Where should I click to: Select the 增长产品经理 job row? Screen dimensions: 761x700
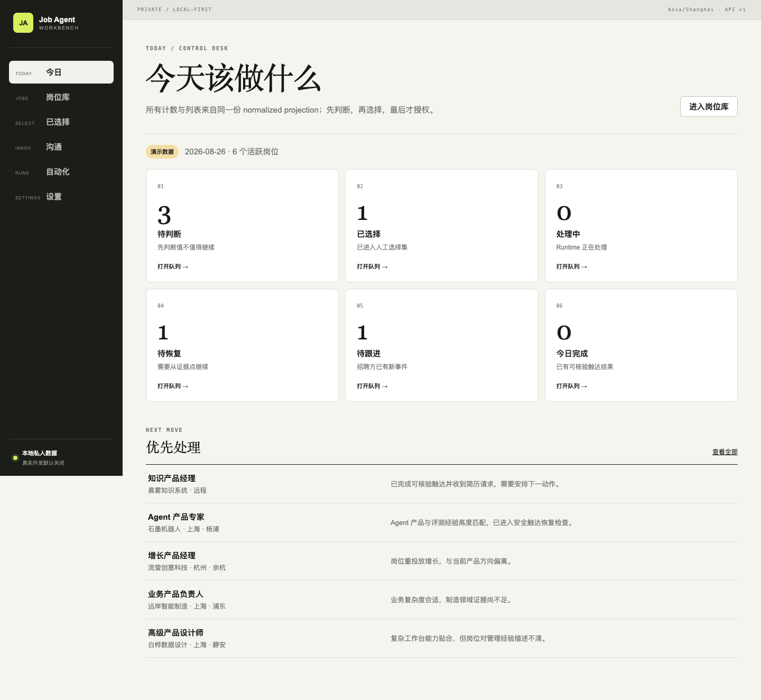[442, 561]
